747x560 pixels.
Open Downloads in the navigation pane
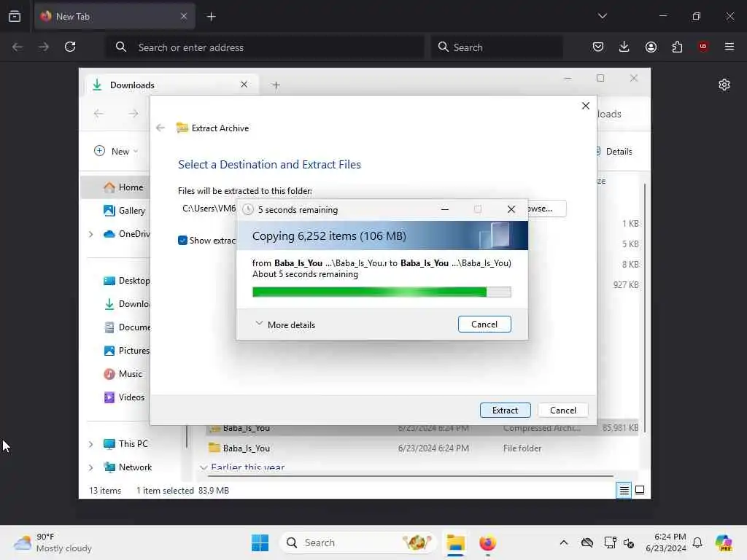pyautogui.click(x=125, y=304)
